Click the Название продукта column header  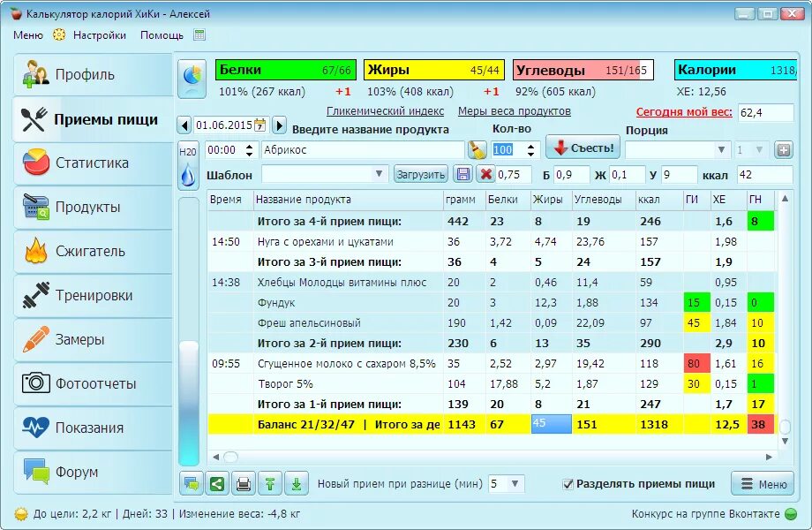click(x=348, y=200)
